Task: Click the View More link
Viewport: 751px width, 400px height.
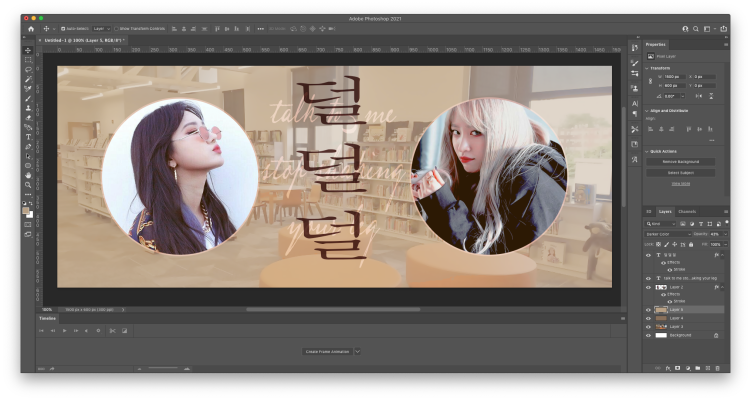Action: point(681,183)
